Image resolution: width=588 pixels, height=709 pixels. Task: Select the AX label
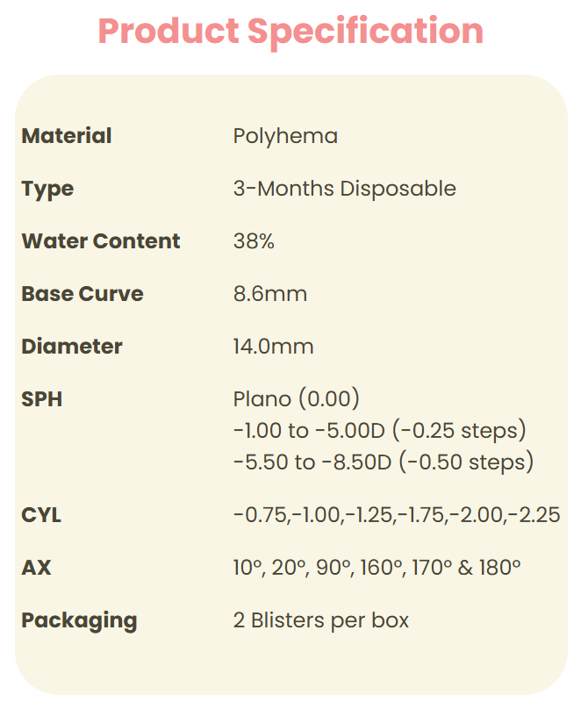coord(36,568)
